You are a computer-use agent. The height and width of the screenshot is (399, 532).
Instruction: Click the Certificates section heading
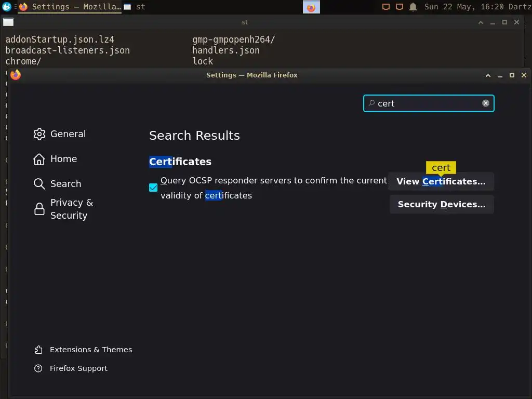point(180,162)
